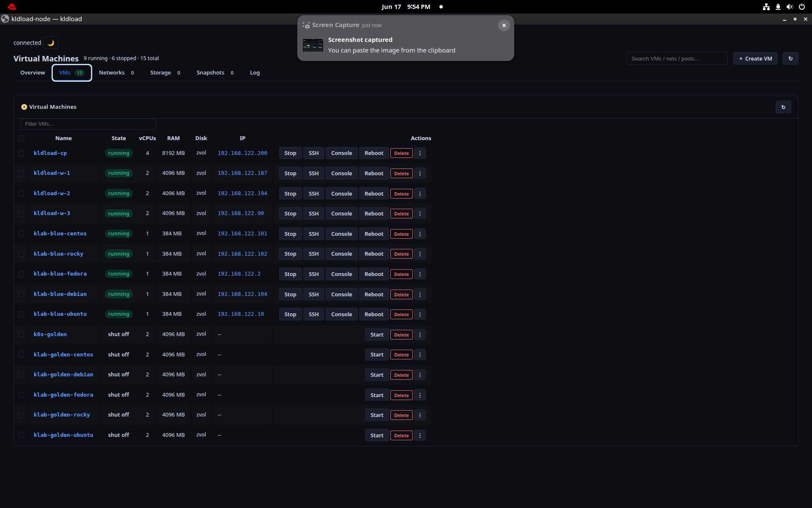Viewport: 812px width, 508px height.
Task: Select the VMs tab
Action: [x=71, y=73]
